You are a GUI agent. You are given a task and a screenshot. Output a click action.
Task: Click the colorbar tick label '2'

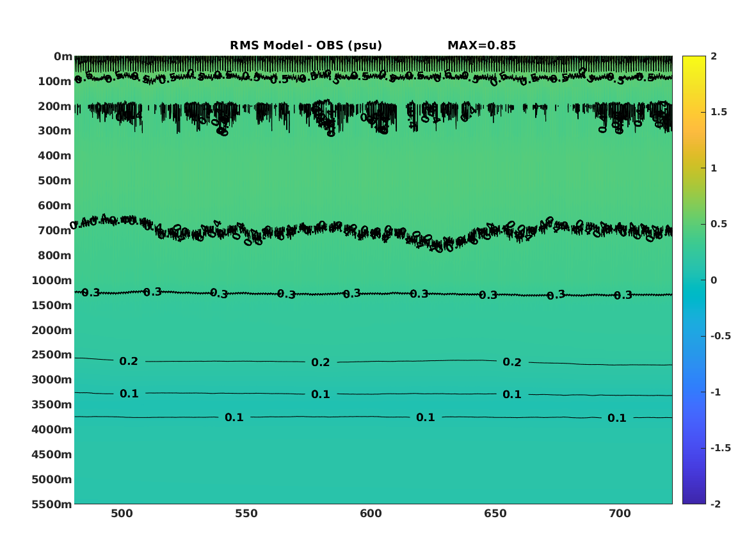(x=714, y=56)
